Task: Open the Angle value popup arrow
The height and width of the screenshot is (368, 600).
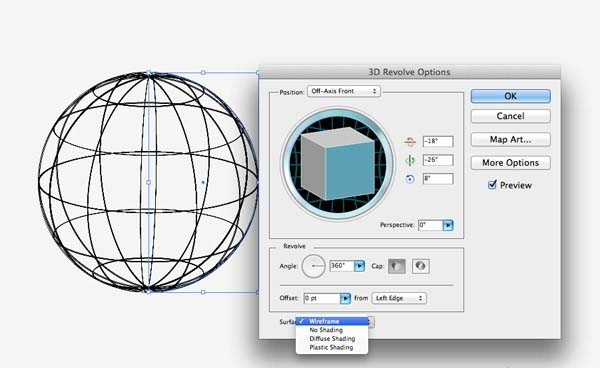Action: coord(359,266)
